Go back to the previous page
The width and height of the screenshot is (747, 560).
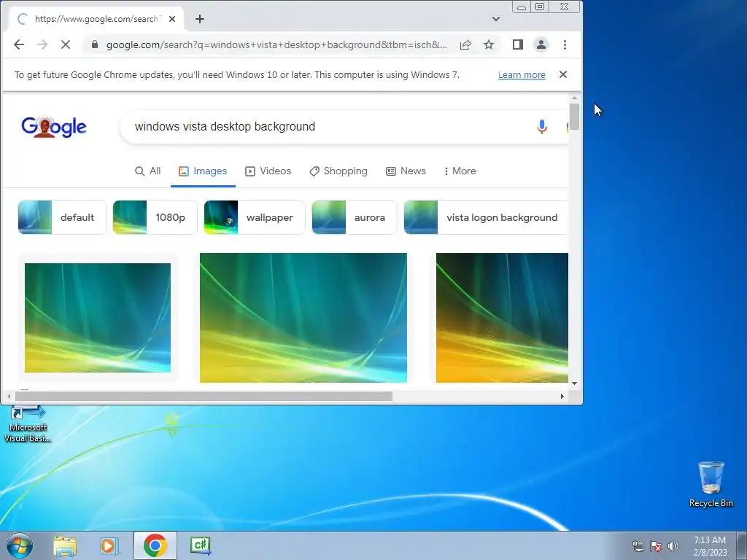[19, 44]
